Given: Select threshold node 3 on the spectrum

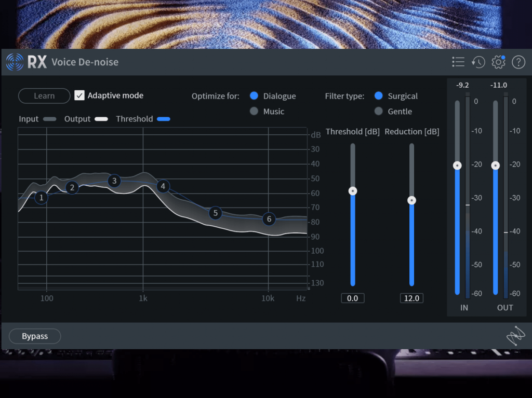Looking at the screenshot, I should click(x=114, y=181).
